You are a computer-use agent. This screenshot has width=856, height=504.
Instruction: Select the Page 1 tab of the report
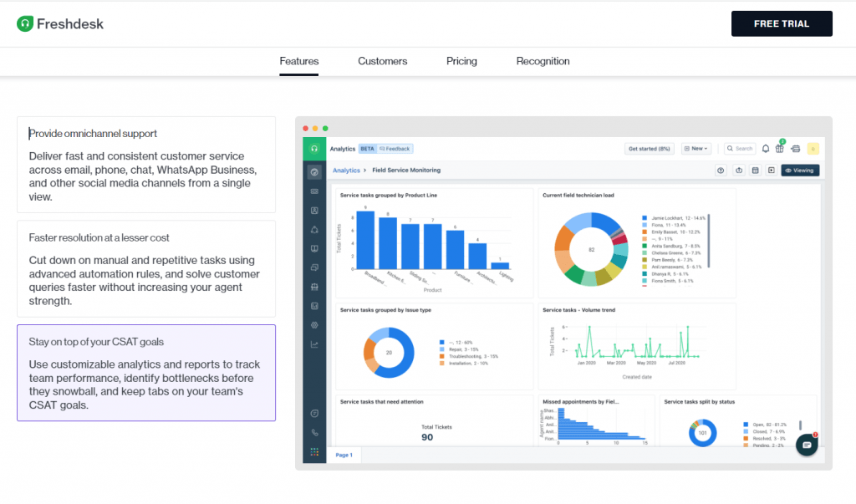344,455
